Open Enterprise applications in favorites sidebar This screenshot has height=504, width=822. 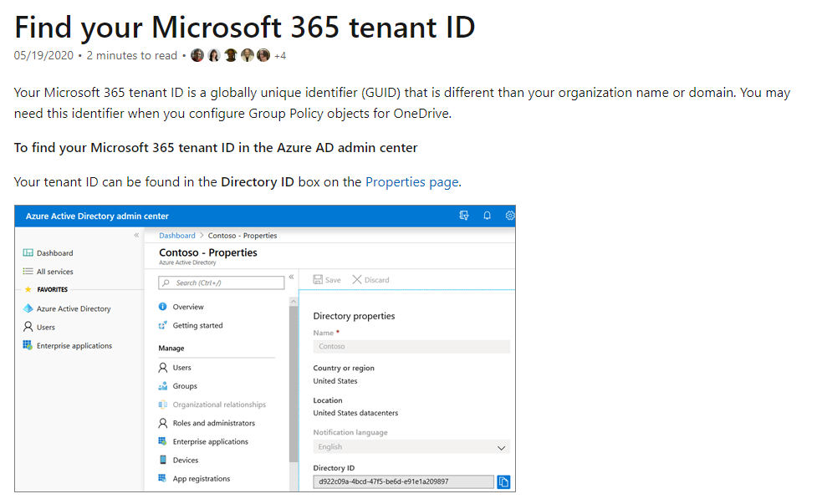[74, 346]
